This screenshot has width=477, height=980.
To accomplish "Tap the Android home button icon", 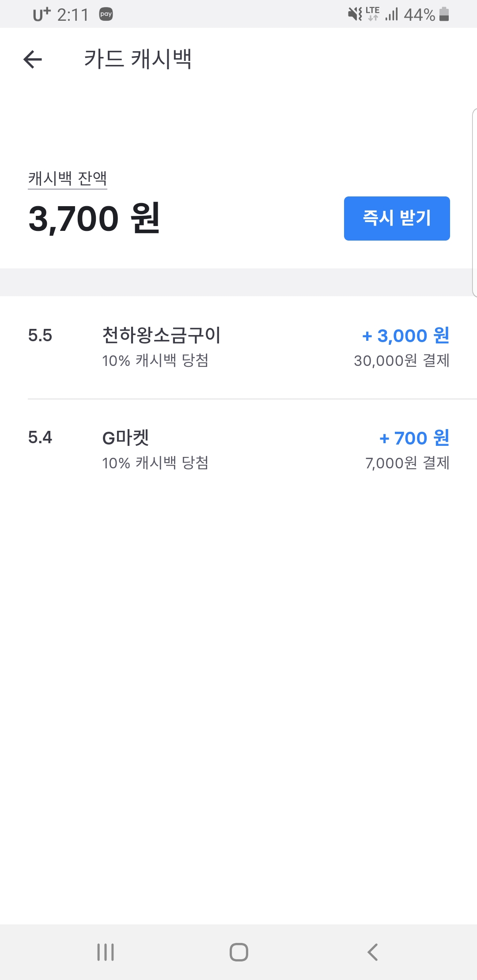I will pyautogui.click(x=238, y=952).
